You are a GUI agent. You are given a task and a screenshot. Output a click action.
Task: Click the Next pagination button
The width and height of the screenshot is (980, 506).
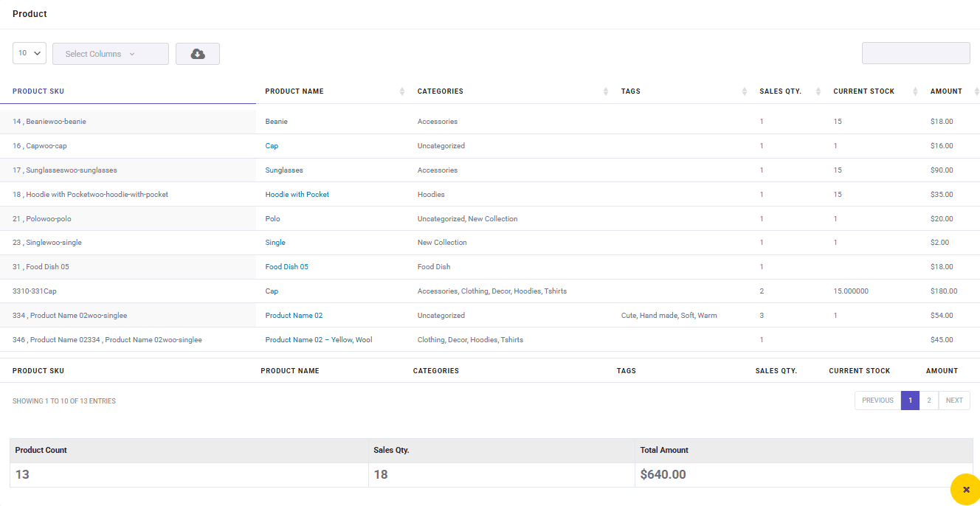(953, 400)
